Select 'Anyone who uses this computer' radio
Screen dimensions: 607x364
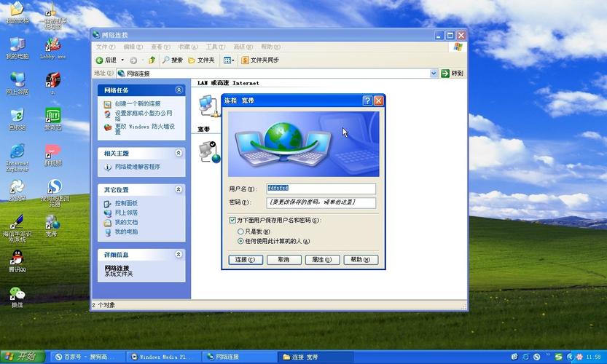240,241
